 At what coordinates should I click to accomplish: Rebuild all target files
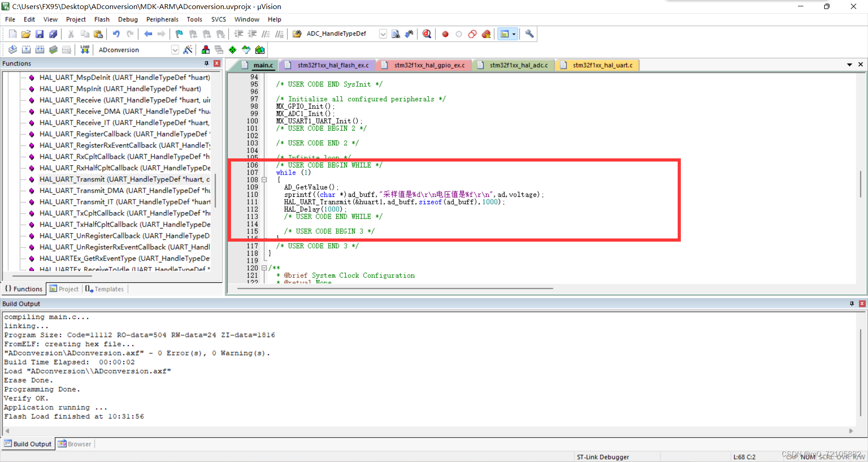(40, 50)
